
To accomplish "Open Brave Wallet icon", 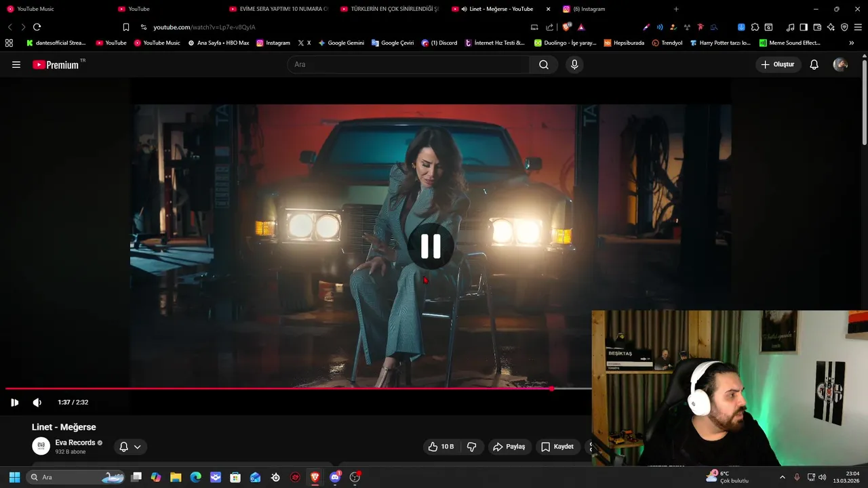I will pyautogui.click(x=817, y=27).
